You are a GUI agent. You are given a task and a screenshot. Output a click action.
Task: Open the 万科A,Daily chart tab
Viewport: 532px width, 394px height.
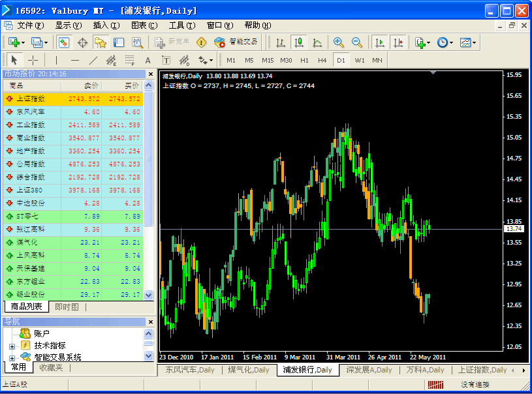click(x=425, y=370)
